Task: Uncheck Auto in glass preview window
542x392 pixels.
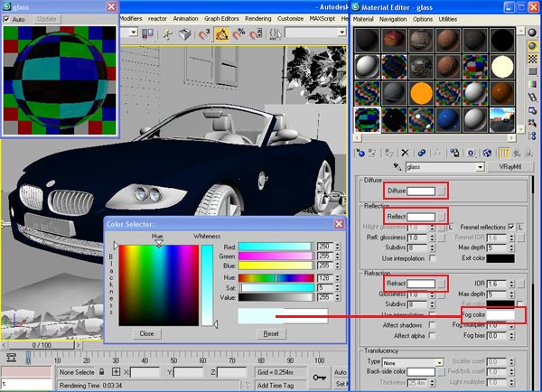Action: 7,18
